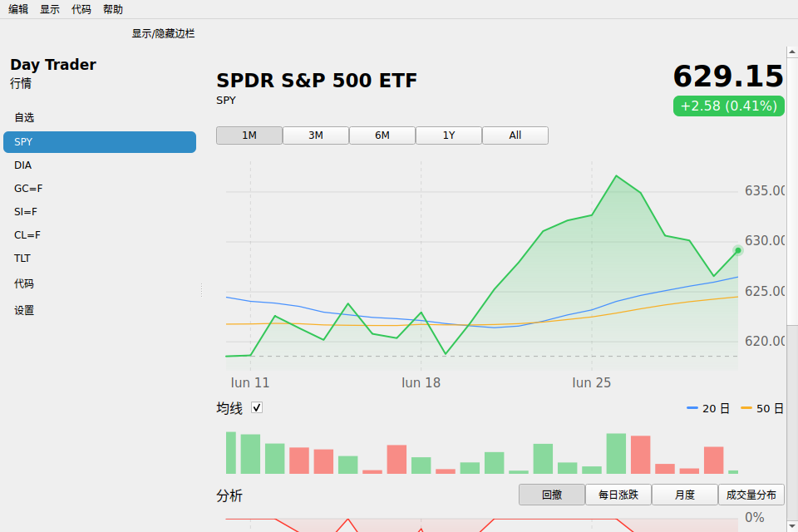This screenshot has width=798, height=532.
Task: Switch analysis to 月度 tab
Action: coord(684,495)
